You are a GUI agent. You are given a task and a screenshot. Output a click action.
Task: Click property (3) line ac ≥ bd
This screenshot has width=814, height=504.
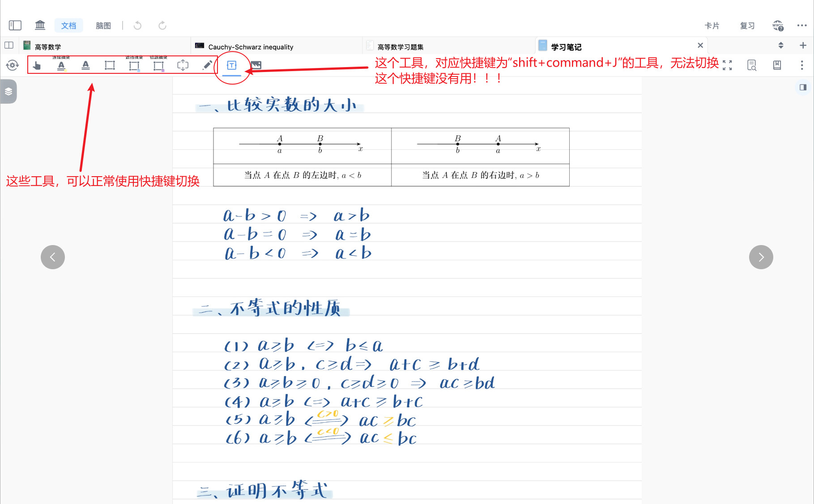click(x=359, y=383)
